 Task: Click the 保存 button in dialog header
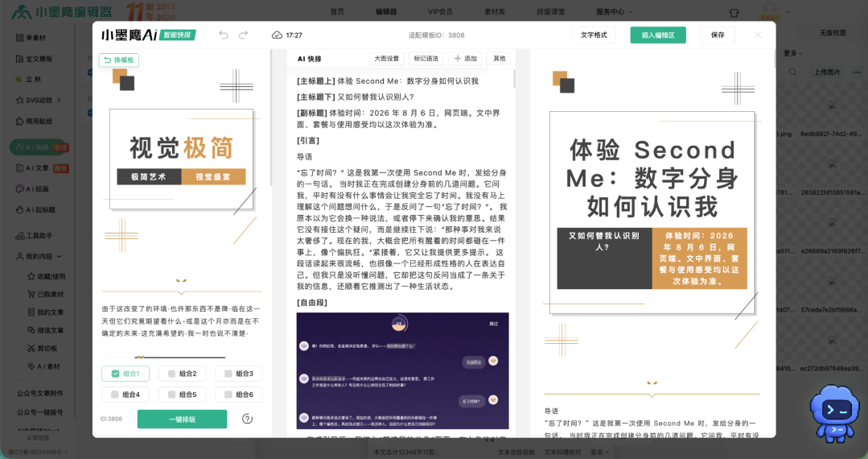(718, 35)
